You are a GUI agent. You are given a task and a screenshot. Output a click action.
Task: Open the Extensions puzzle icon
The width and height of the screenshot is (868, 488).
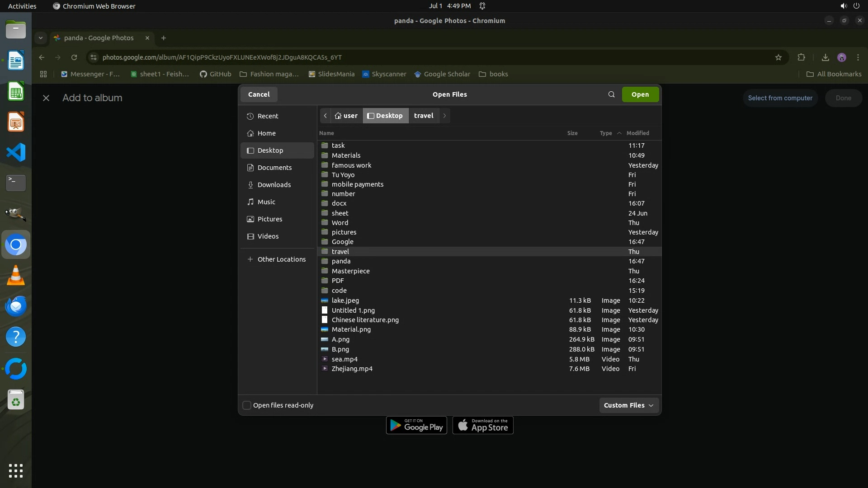pyautogui.click(x=801, y=57)
